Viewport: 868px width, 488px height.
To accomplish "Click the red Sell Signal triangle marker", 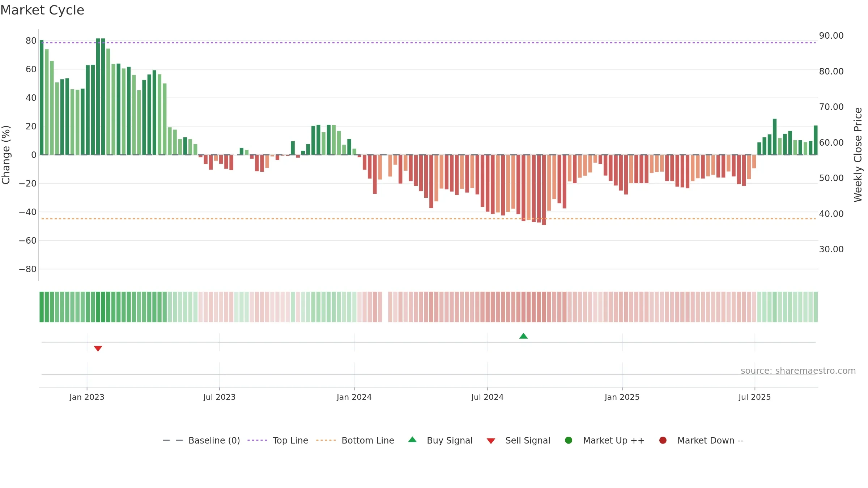I will (98, 348).
